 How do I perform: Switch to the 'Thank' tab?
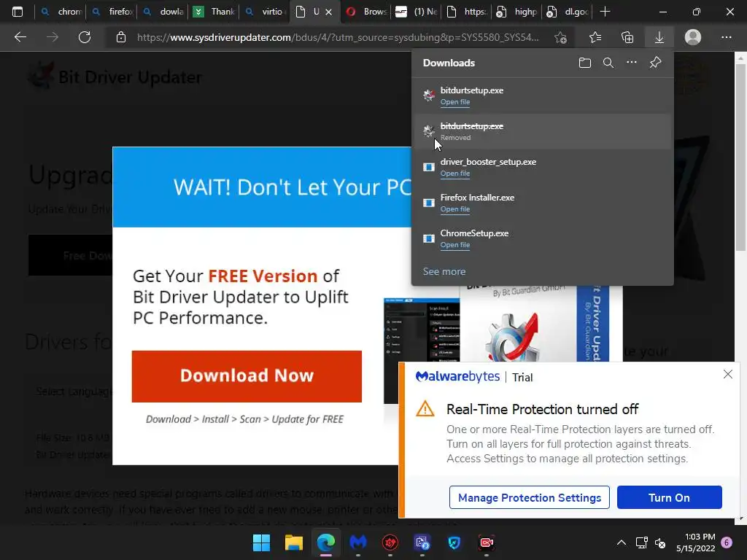[x=214, y=12]
